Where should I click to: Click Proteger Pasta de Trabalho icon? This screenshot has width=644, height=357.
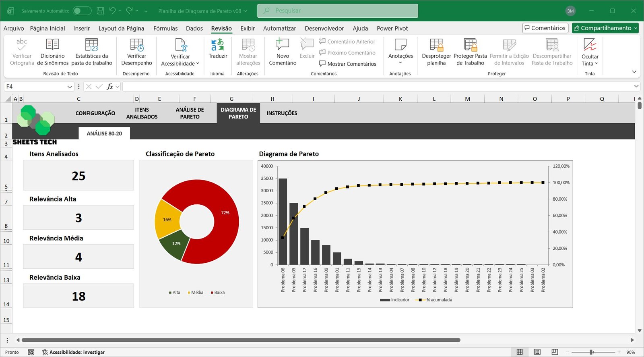(470, 45)
